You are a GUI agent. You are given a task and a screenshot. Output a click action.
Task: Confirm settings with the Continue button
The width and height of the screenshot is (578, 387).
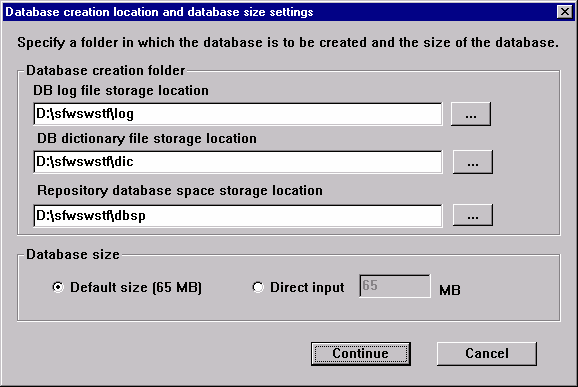[361, 353]
